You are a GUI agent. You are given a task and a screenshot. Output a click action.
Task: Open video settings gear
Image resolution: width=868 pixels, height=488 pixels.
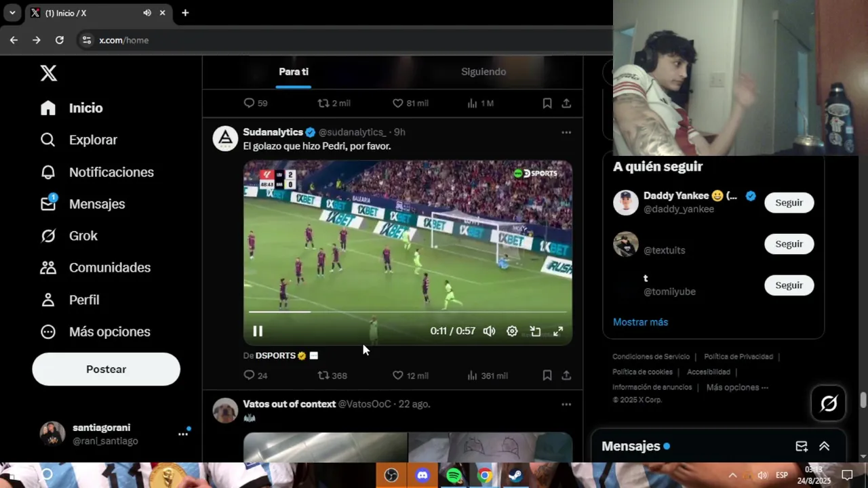512,331
